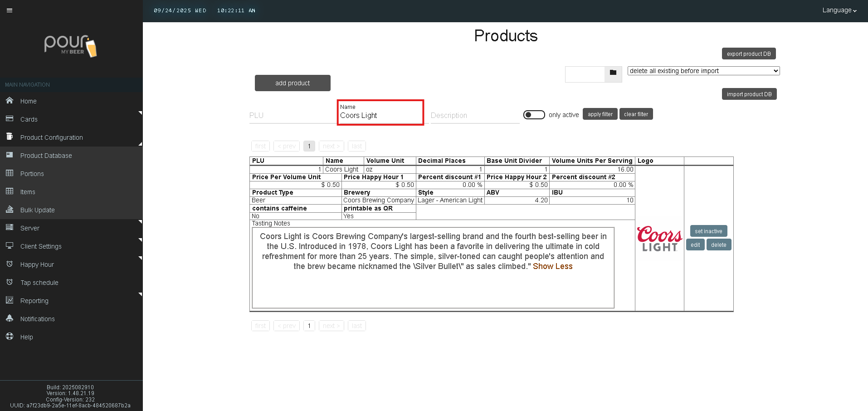
Task: Click the Help lifebuoy icon
Action: click(10, 337)
